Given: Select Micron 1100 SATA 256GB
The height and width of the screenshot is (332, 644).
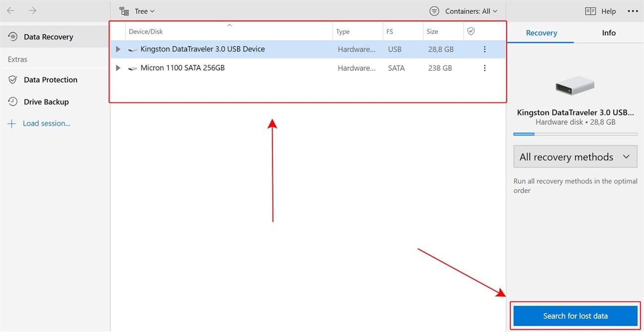Looking at the screenshot, I should click(x=308, y=68).
